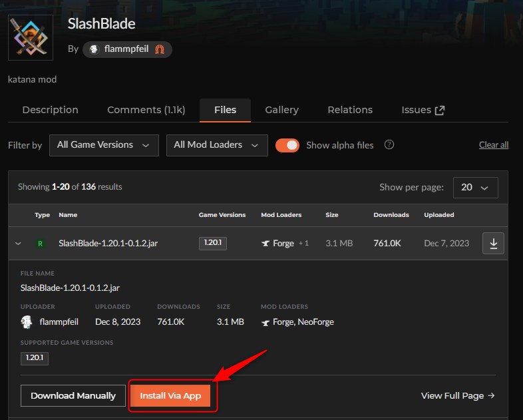
Task: Click the Type column header
Action: (x=42, y=215)
